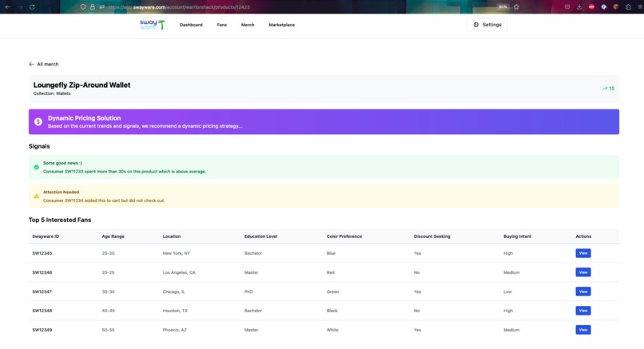Click the 90% zoom level badge
The image size is (644, 349).
pos(503,7)
